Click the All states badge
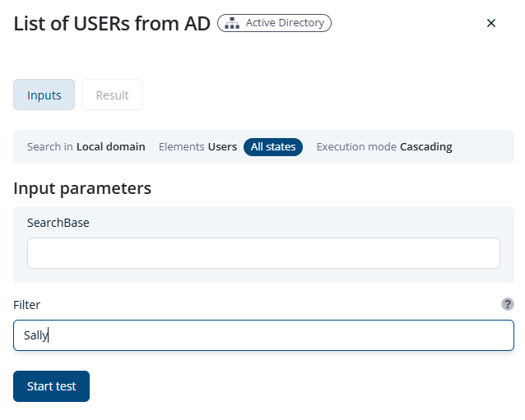Viewport: 525px width, 420px height. click(x=273, y=147)
